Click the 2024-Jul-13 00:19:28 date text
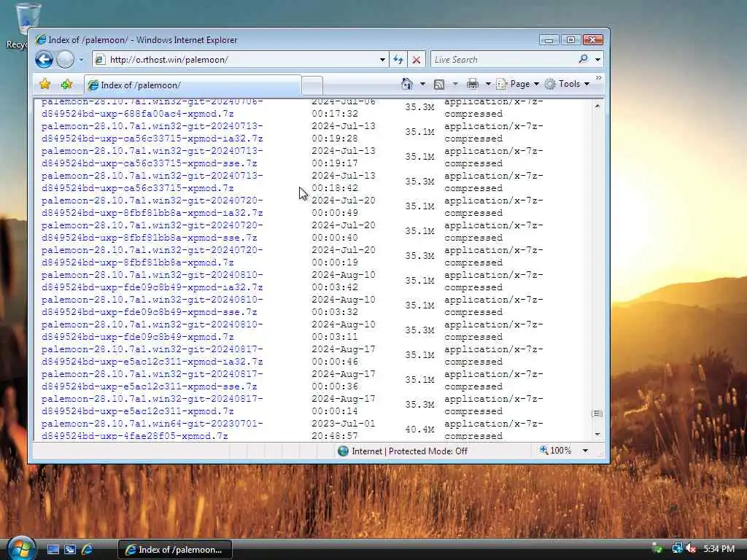The height and width of the screenshot is (560, 747). 344,133
